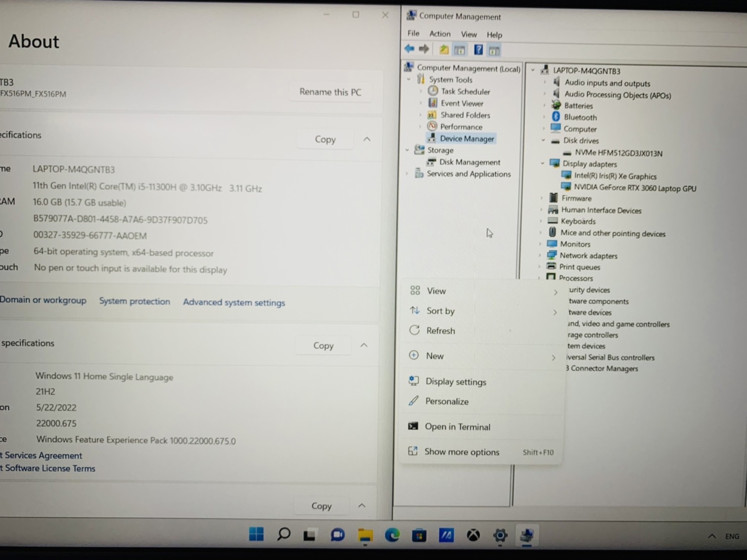The height and width of the screenshot is (560, 747).
Task: Click Rename this PC button
Action: (x=330, y=92)
